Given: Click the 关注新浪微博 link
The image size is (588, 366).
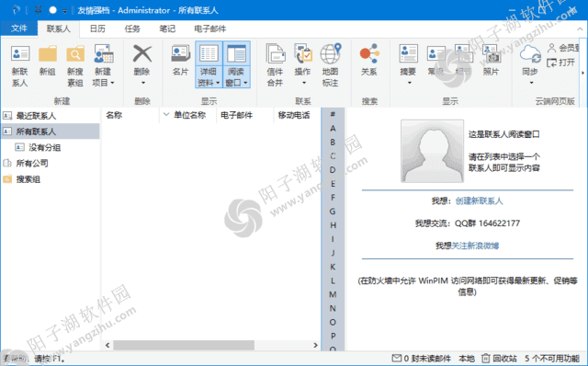Looking at the screenshot, I should [x=475, y=246].
